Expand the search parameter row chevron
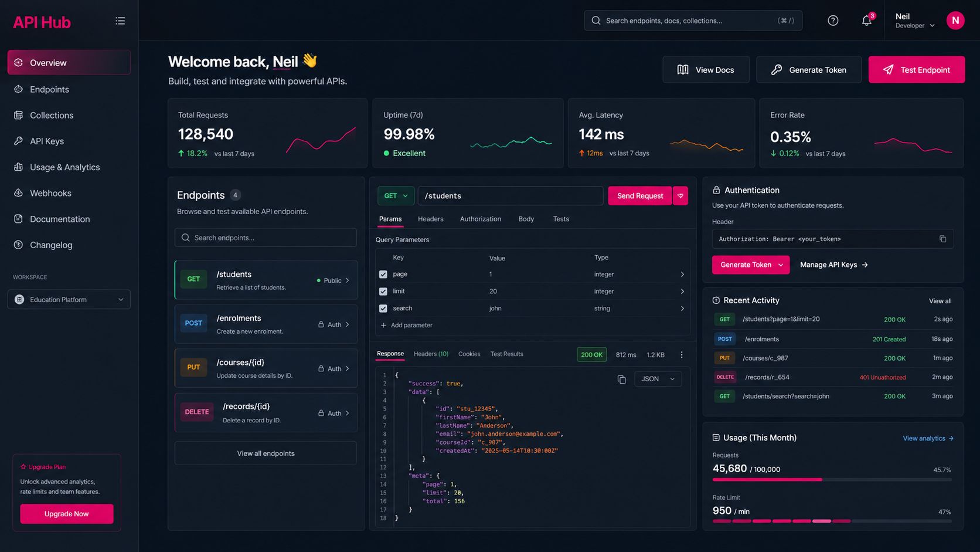The width and height of the screenshot is (980, 552). pos(682,309)
